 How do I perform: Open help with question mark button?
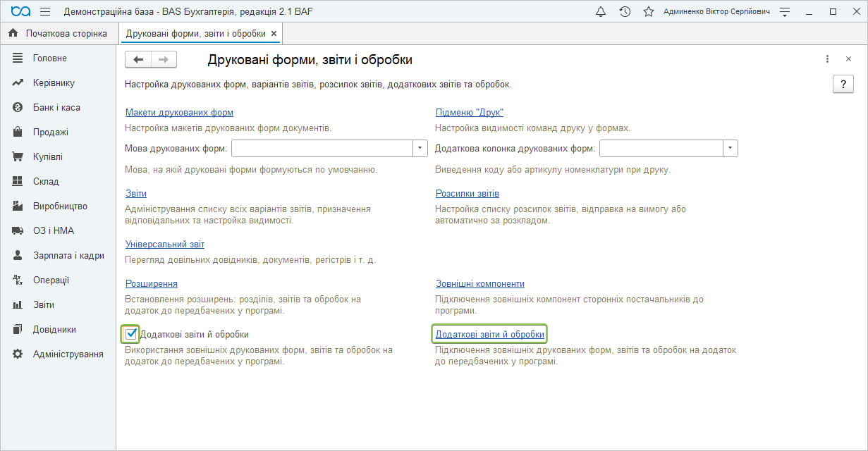click(843, 84)
